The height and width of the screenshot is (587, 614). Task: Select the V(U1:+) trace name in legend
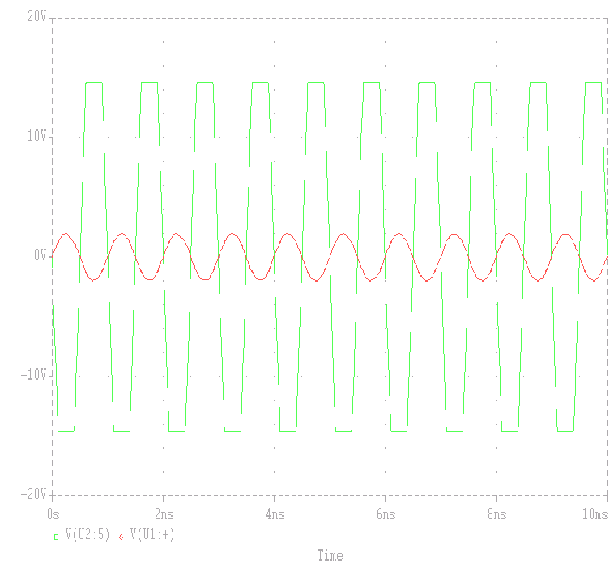[152, 535]
